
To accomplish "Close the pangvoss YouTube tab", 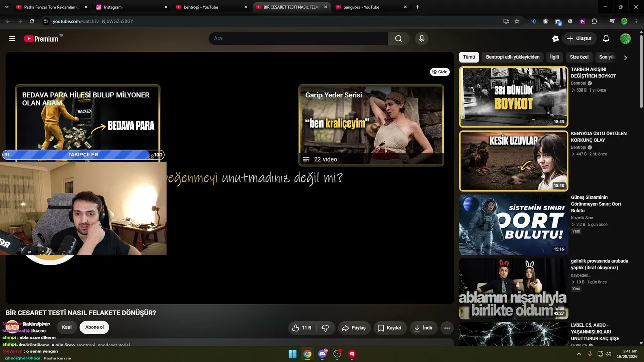I will [x=405, y=7].
